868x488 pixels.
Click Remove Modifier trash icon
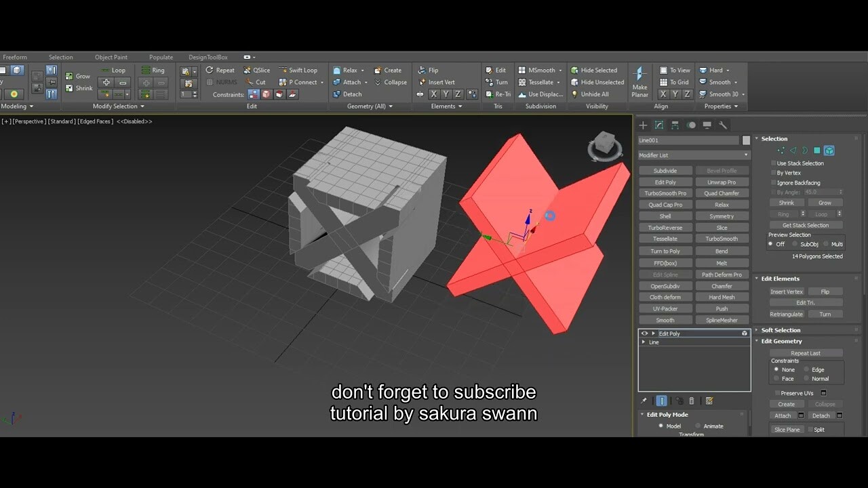(692, 401)
